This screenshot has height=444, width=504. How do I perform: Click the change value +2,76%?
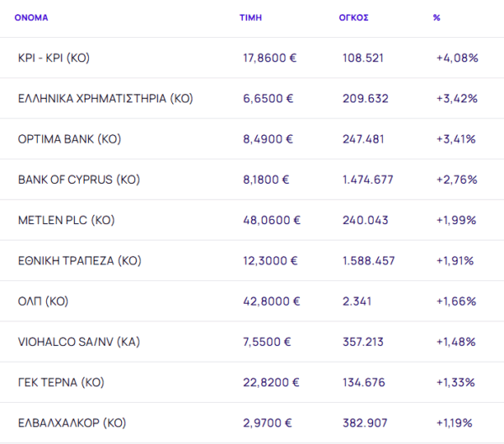[457, 180]
